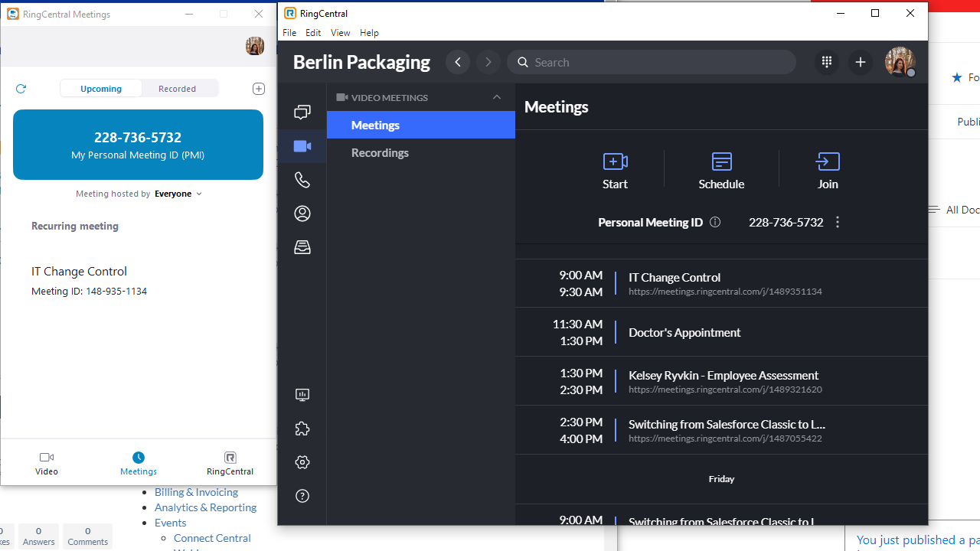The height and width of the screenshot is (551, 980).
Task: Select the Meetings clock icon at bottom
Action: click(139, 457)
